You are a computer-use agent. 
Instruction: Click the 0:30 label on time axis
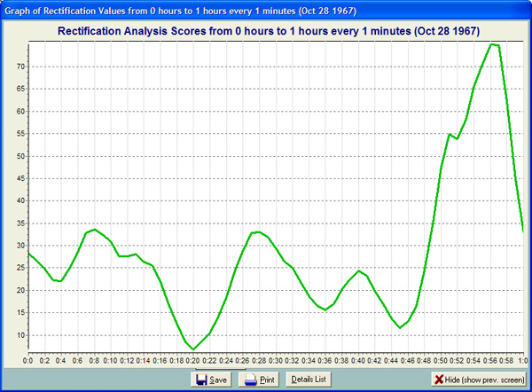[x=276, y=360]
